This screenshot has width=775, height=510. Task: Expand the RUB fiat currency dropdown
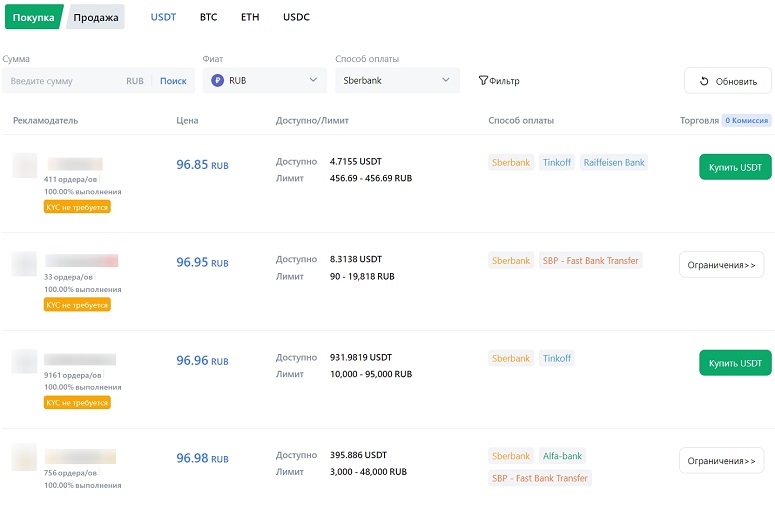[x=264, y=81]
